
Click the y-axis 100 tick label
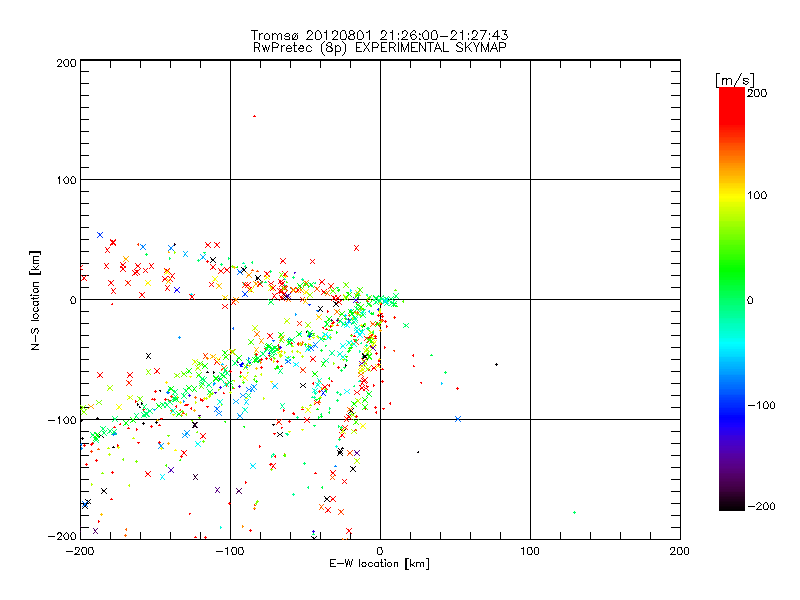65,180
